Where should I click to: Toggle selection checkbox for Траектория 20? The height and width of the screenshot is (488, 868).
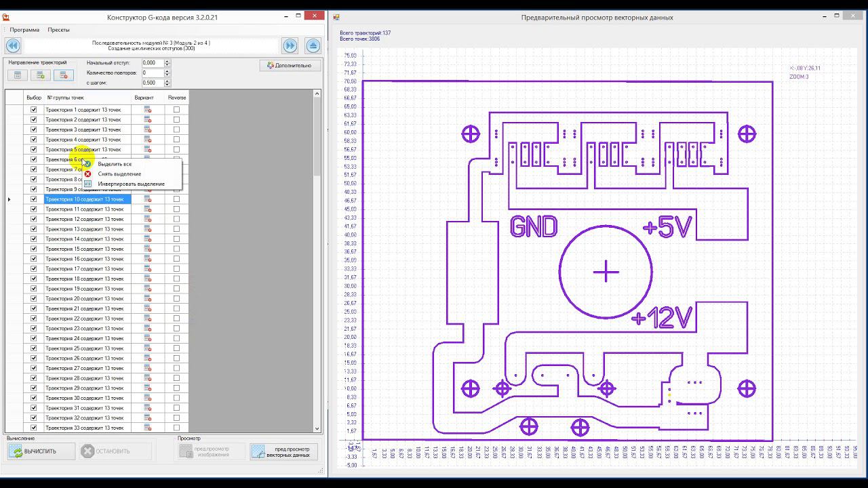click(33, 298)
